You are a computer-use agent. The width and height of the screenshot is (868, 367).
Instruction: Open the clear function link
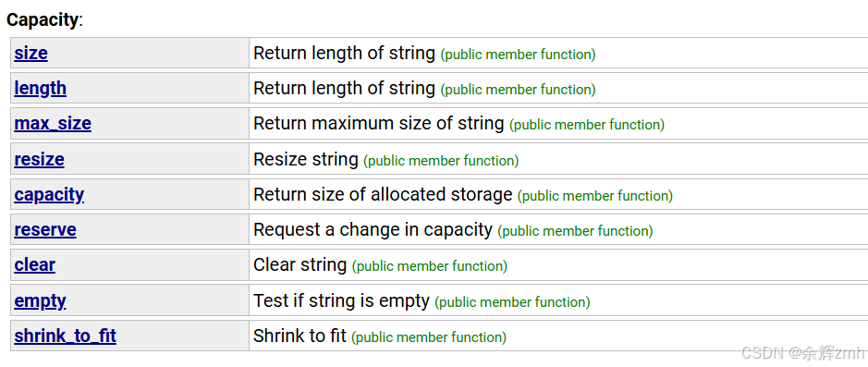(35, 265)
